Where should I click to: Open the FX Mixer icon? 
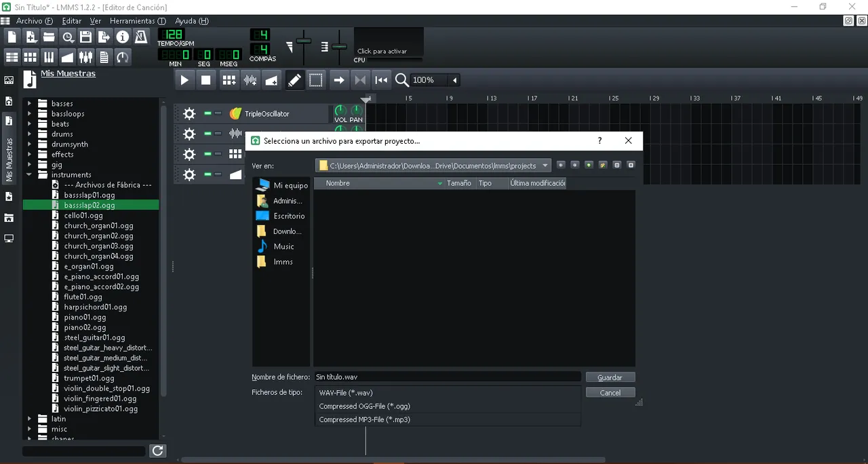coord(86,57)
